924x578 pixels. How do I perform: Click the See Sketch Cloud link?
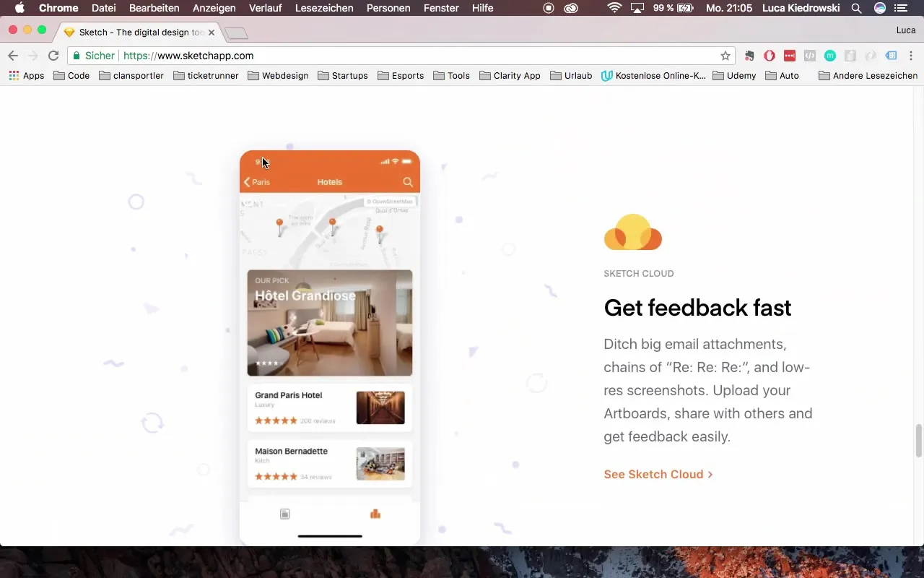coord(658,474)
